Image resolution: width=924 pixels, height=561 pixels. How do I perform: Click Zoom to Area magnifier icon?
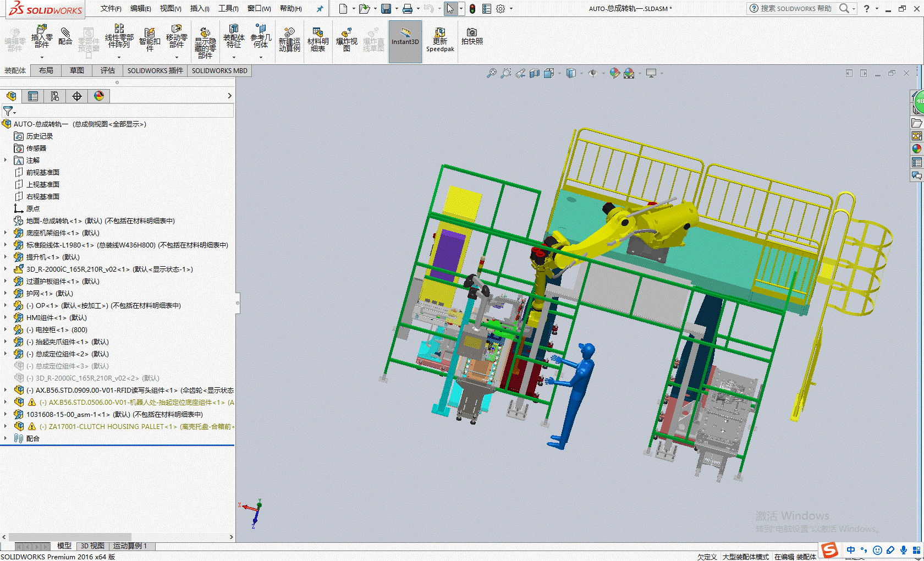point(506,73)
